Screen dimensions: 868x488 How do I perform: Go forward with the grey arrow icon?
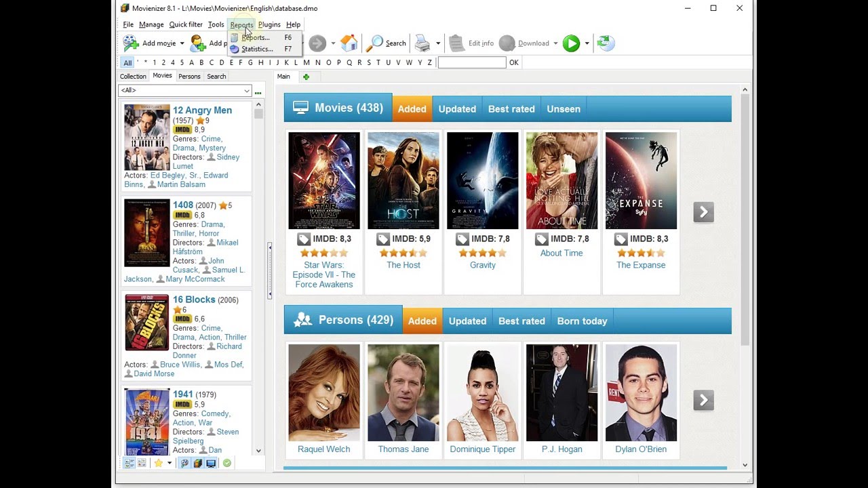(x=317, y=43)
